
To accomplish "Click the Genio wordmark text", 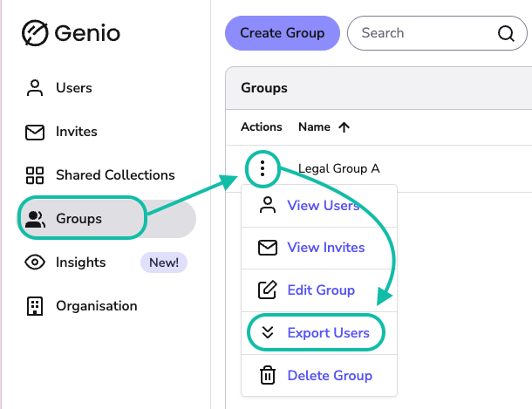I will click(87, 33).
